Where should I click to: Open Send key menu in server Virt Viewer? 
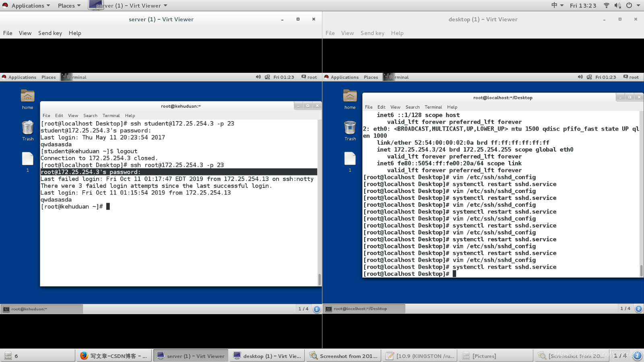click(x=50, y=33)
